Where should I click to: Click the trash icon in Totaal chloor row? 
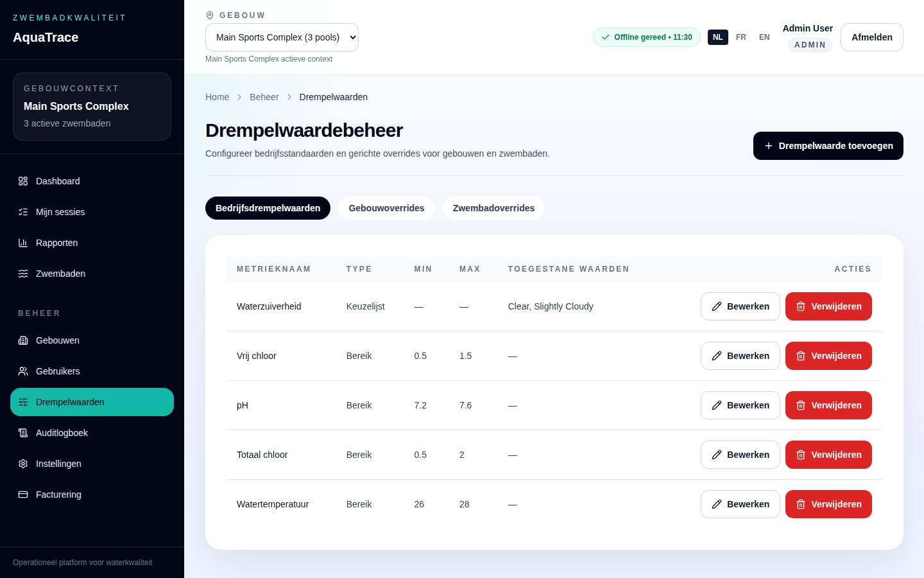pos(801,455)
